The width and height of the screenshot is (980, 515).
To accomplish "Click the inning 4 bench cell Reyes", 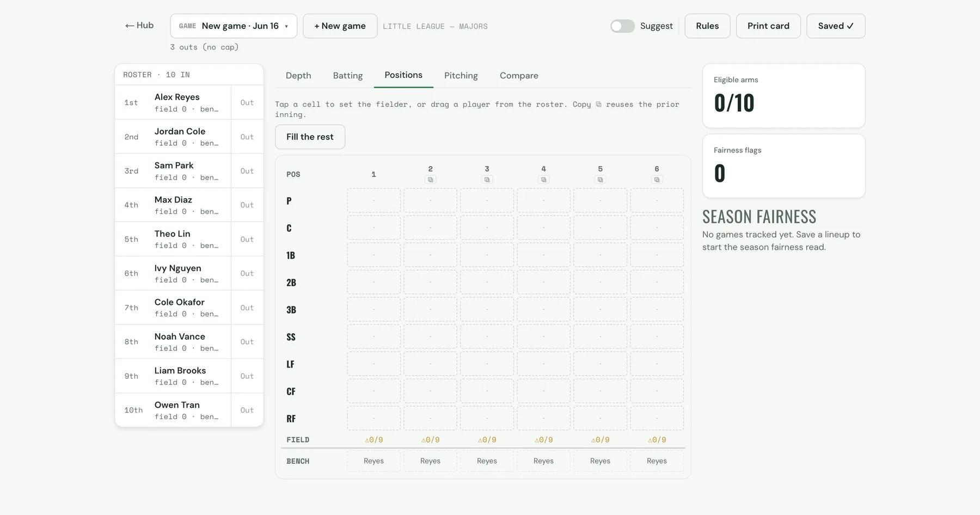I will [543, 461].
